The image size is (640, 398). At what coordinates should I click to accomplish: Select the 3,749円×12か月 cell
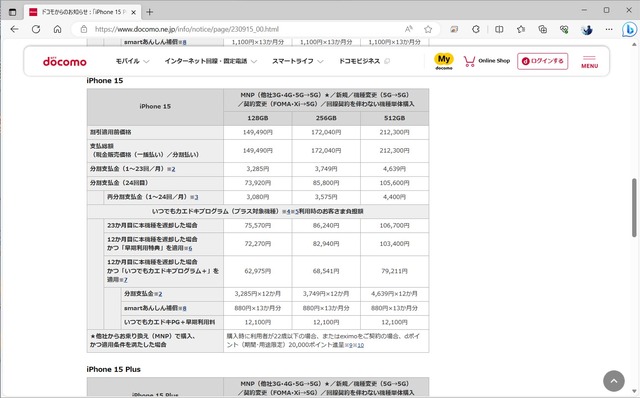(326, 294)
